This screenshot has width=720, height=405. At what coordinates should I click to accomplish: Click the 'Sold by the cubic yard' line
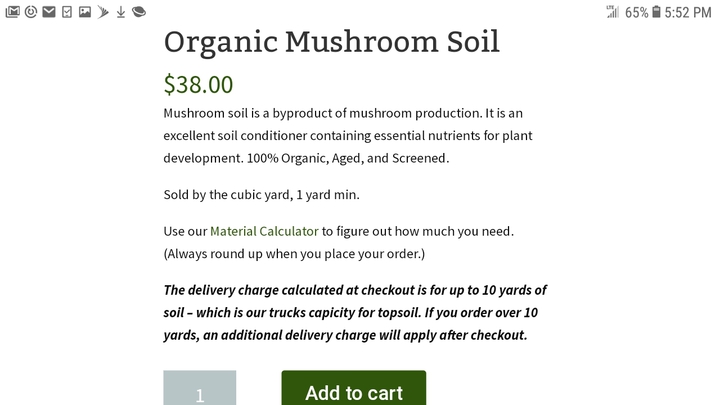pos(261,195)
